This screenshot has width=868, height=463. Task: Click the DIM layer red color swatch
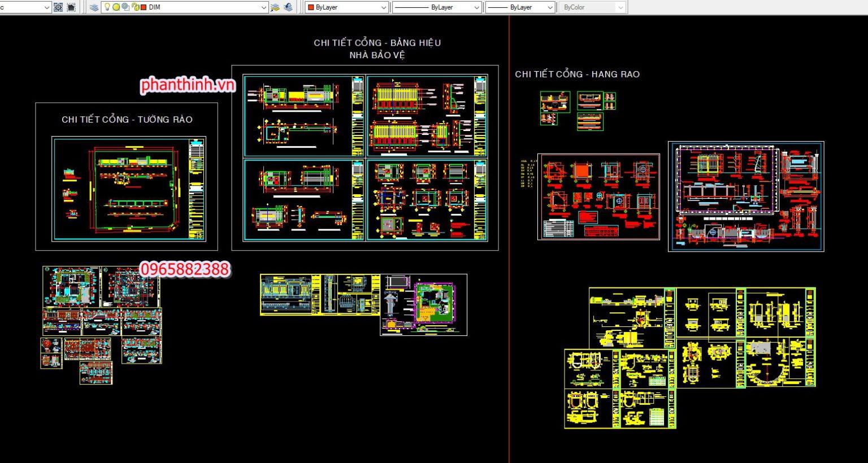pyautogui.click(x=143, y=7)
